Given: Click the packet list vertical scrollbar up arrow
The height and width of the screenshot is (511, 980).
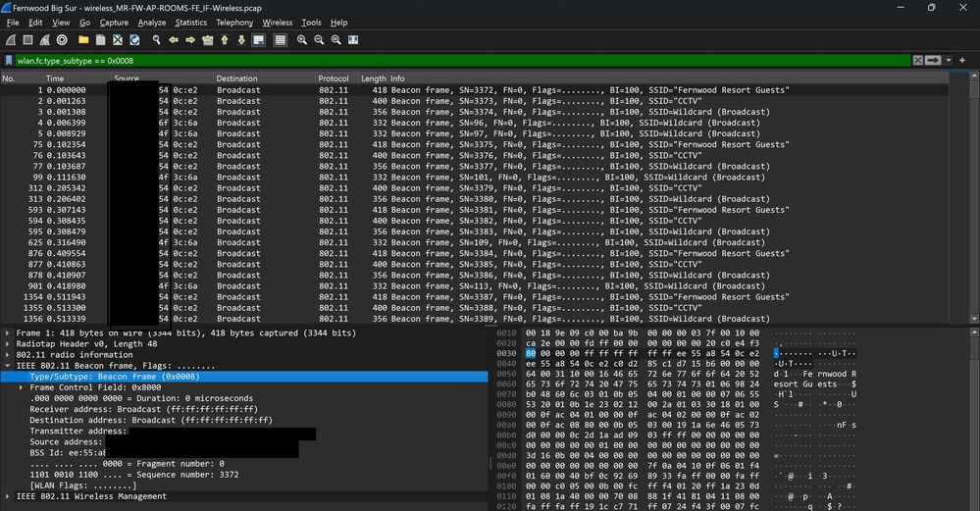Looking at the screenshot, I should click(974, 78).
